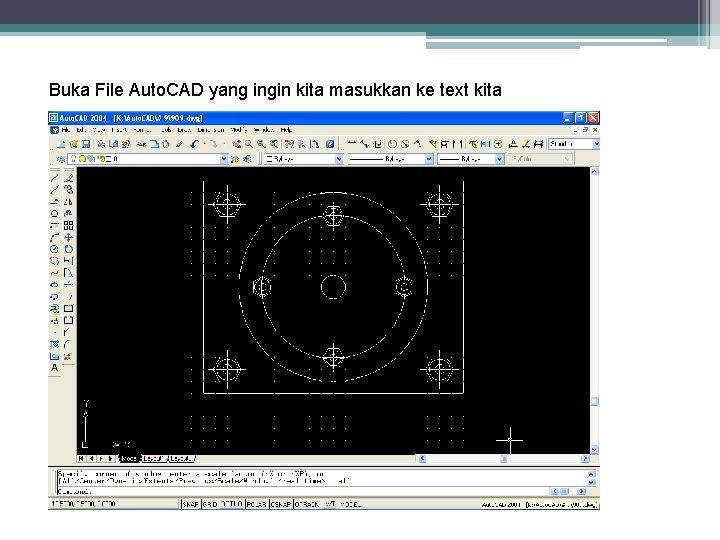Image resolution: width=720 pixels, height=540 pixels.
Task: Open the File menu
Action: tap(66, 130)
